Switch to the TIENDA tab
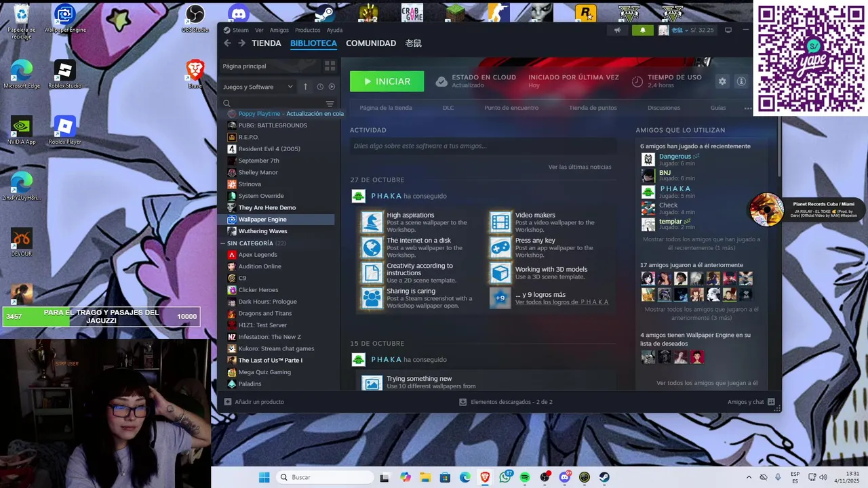This screenshot has width=868, height=488. coord(266,43)
